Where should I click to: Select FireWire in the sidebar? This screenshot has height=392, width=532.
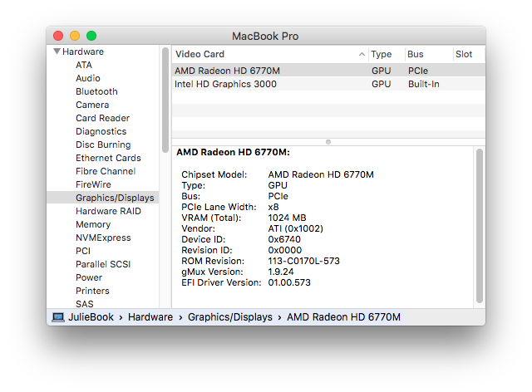click(93, 184)
